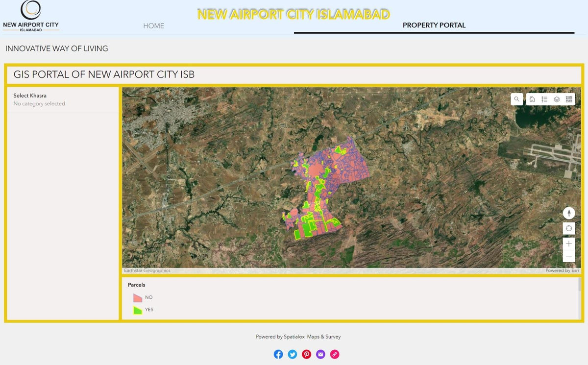Viewport: 588px width, 365px height.
Task: Click the New Airport City logo
Action: (31, 17)
